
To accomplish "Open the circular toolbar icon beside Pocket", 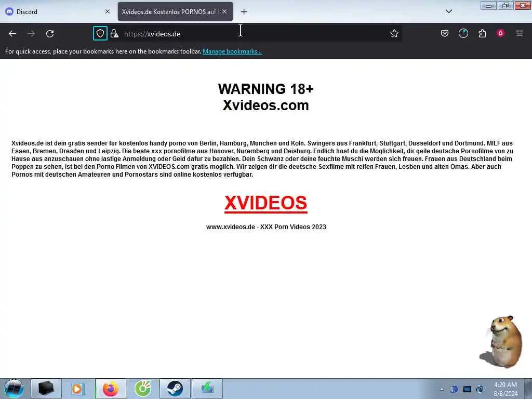I will click(x=463, y=34).
